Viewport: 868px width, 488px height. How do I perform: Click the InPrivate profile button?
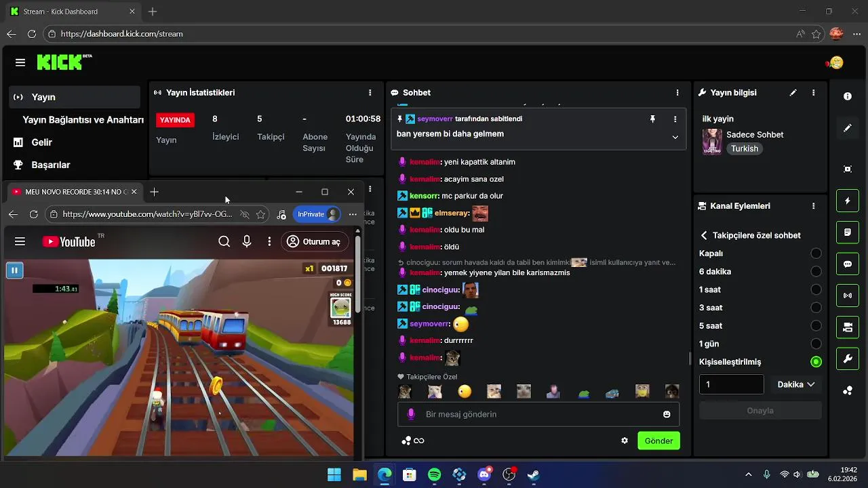pos(318,214)
